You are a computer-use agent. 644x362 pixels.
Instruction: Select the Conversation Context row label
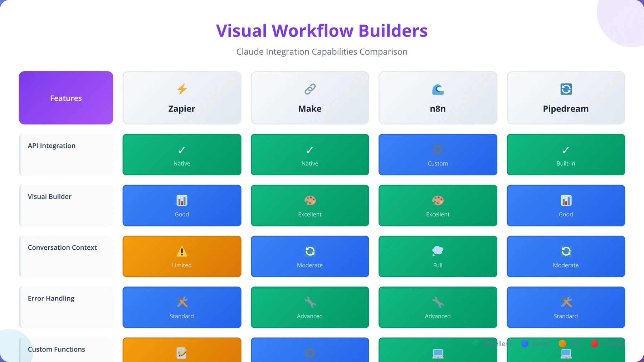[62, 248]
